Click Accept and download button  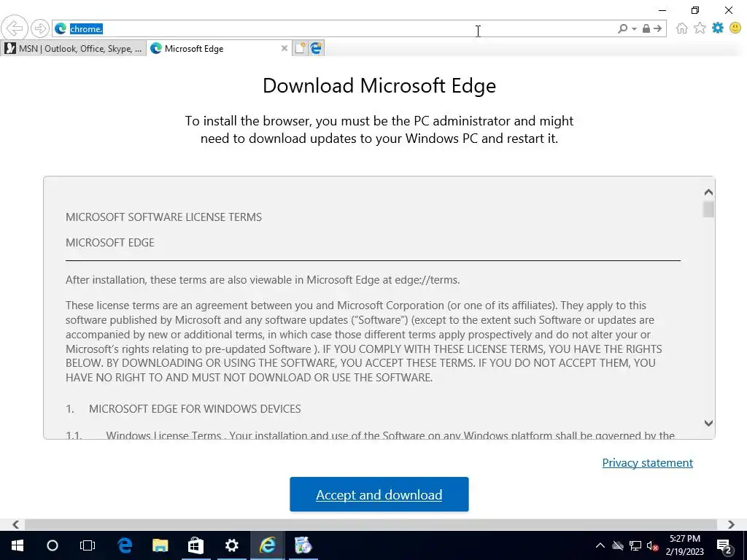[379, 494]
